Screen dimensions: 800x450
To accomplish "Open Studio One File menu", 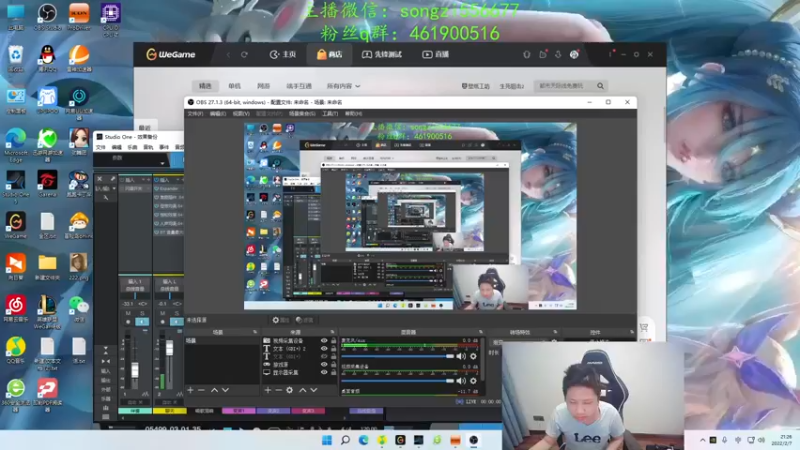I will [101, 147].
